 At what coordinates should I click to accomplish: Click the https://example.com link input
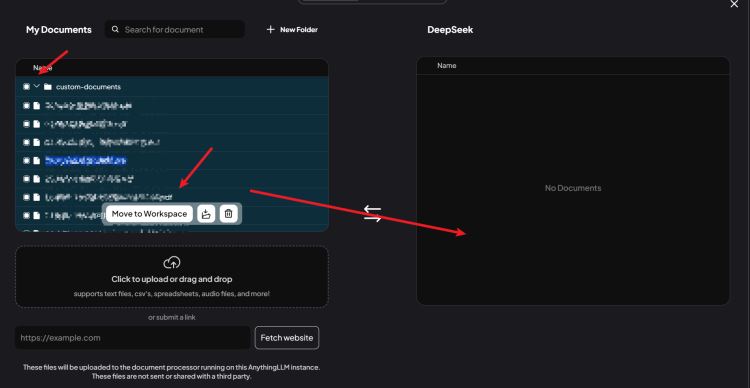pos(132,338)
